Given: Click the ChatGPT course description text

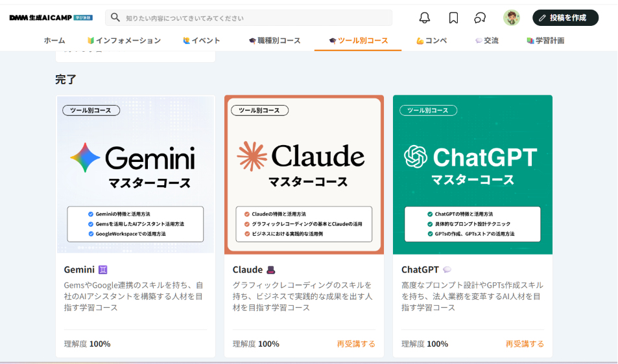Looking at the screenshot, I should (x=472, y=296).
